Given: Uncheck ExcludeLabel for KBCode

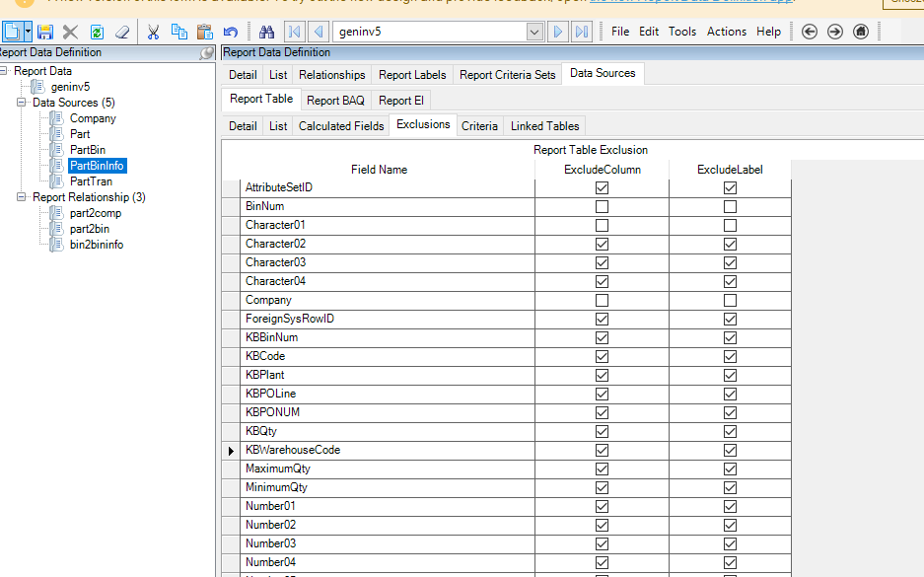Looking at the screenshot, I should pos(730,357).
